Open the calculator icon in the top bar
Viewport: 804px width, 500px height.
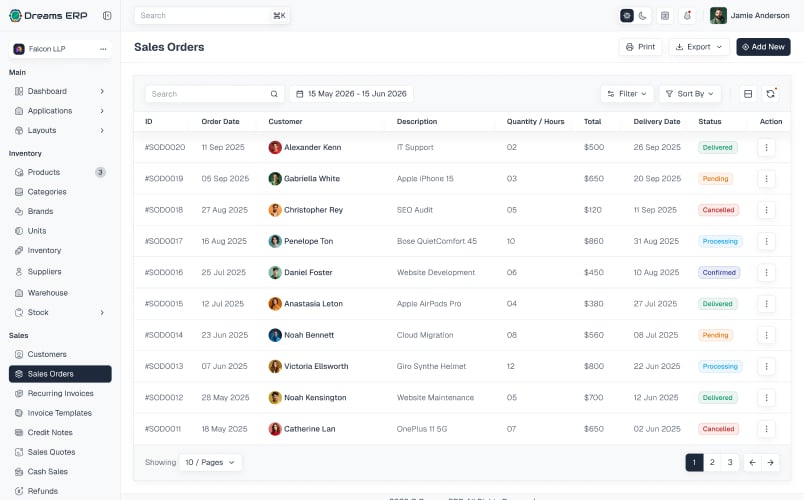tap(665, 16)
